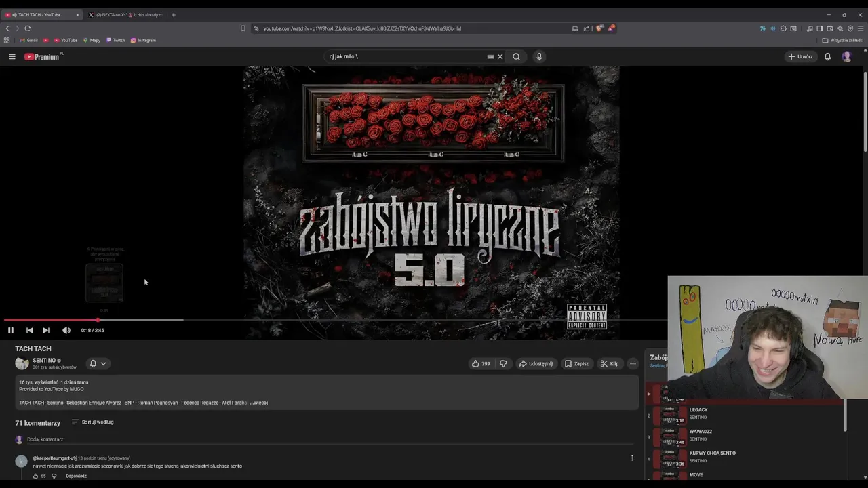Open the SENTINO channel name
This screenshot has height=488, width=868.
pyautogui.click(x=44, y=361)
